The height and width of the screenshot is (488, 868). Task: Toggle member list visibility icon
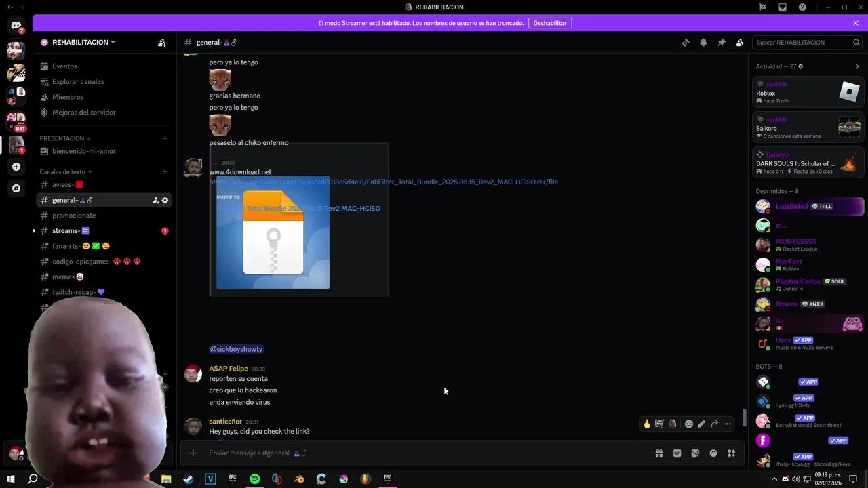[x=740, y=42]
